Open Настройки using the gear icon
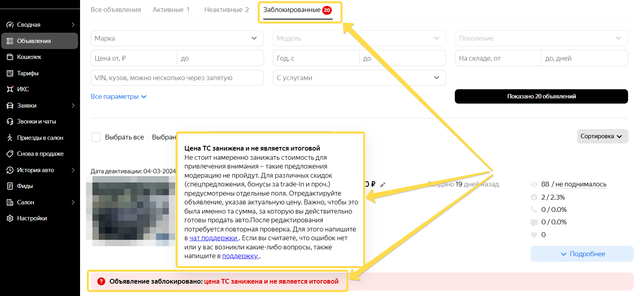This screenshot has width=644, height=296. point(10,218)
